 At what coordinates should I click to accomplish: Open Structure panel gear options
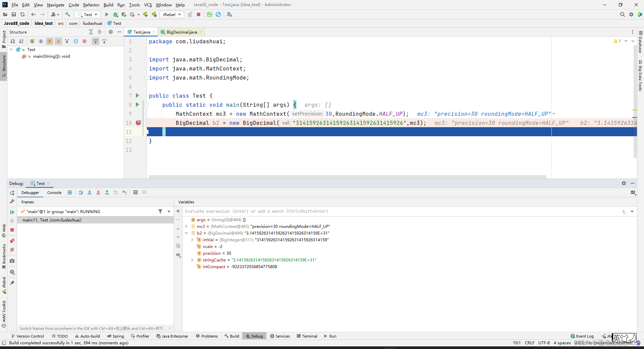pyautogui.click(x=111, y=32)
